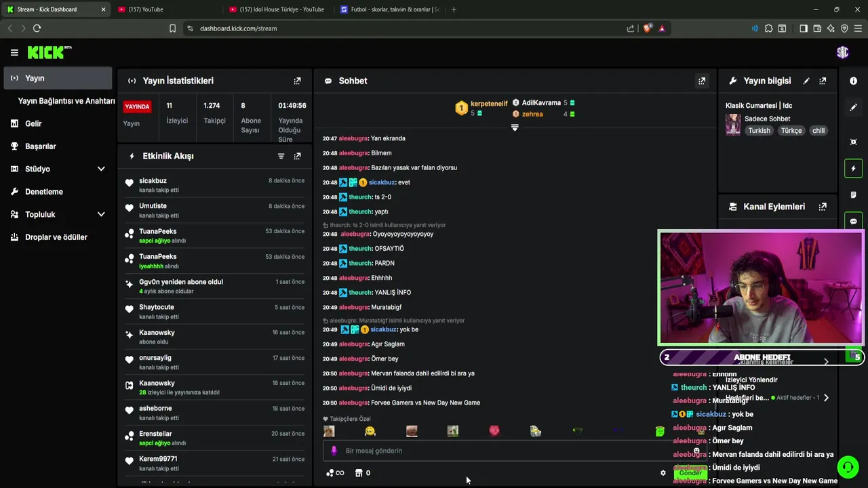
Task: Click the Turkish stream tag
Action: pos(759,131)
